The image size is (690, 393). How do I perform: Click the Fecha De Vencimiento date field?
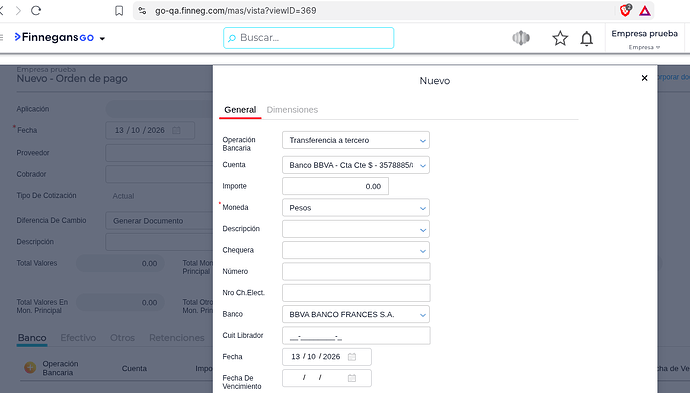(x=327, y=378)
